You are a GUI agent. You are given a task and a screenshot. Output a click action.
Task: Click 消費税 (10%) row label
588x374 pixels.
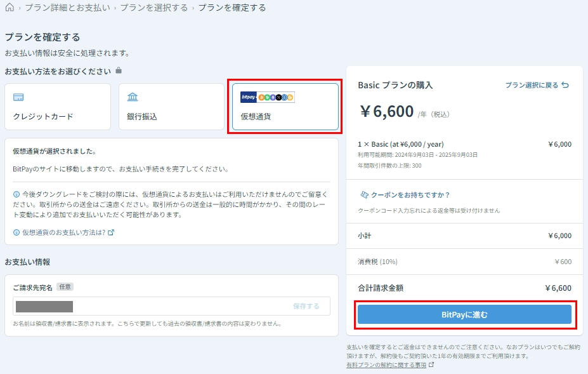coord(377,262)
